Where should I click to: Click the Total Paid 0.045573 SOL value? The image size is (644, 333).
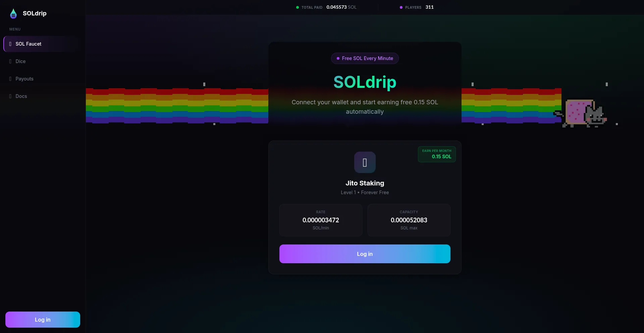pos(341,7)
